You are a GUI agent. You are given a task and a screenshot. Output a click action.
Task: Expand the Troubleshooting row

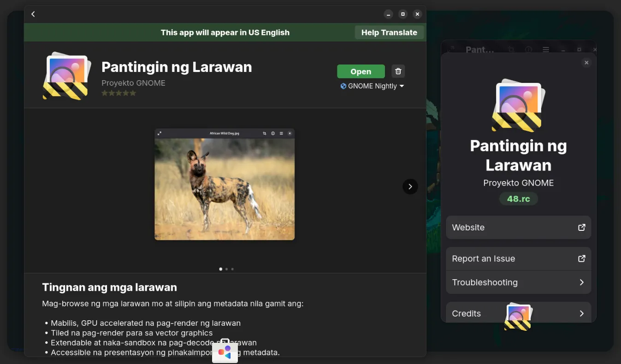coord(518,282)
